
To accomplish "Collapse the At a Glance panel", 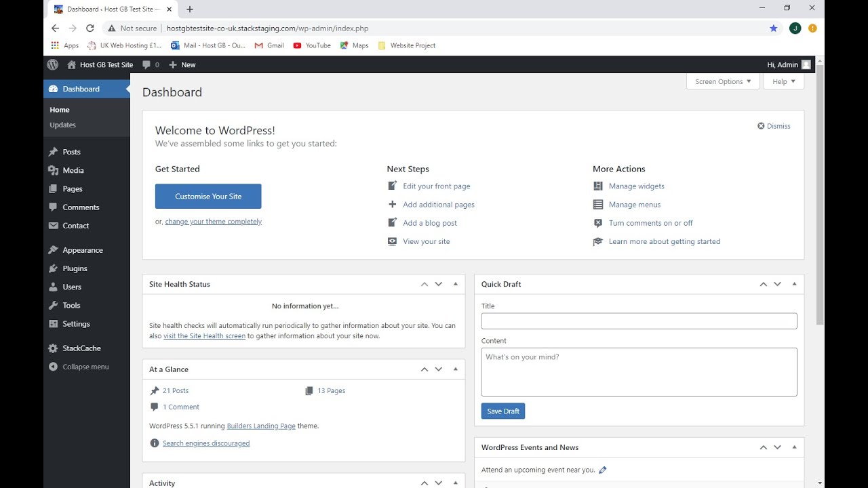I will point(456,369).
